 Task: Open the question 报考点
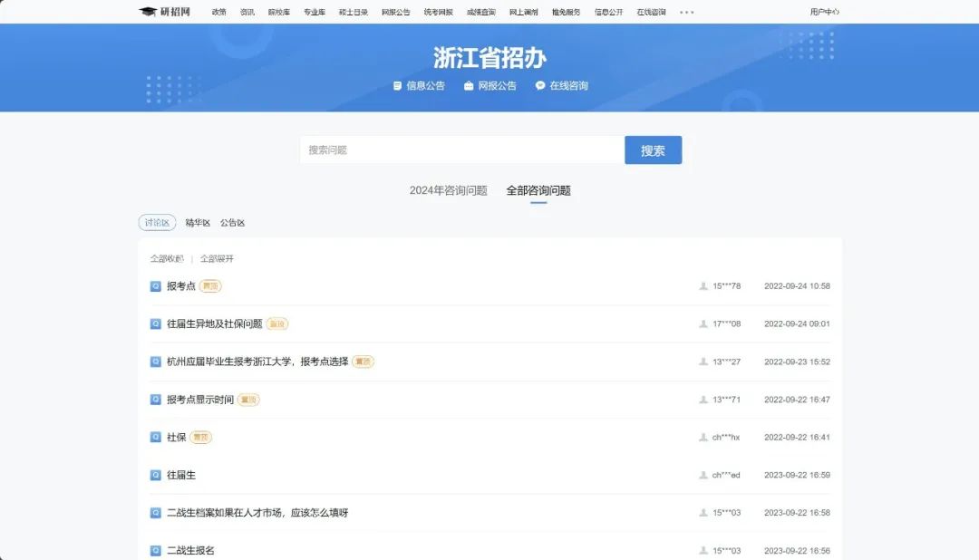[181, 286]
